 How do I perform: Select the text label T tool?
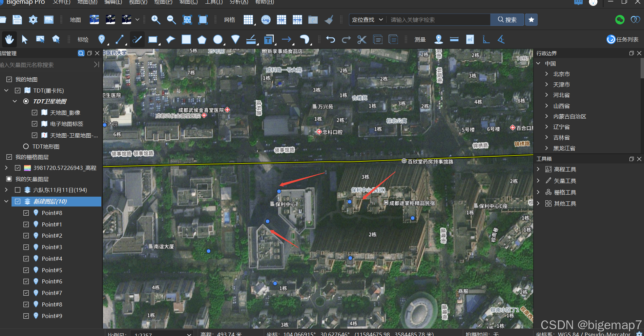click(x=269, y=40)
